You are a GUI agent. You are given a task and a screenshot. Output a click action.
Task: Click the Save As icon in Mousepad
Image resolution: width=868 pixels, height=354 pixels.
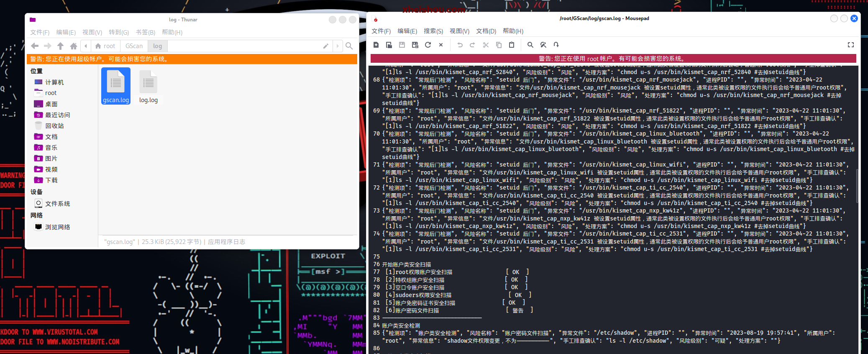415,45
